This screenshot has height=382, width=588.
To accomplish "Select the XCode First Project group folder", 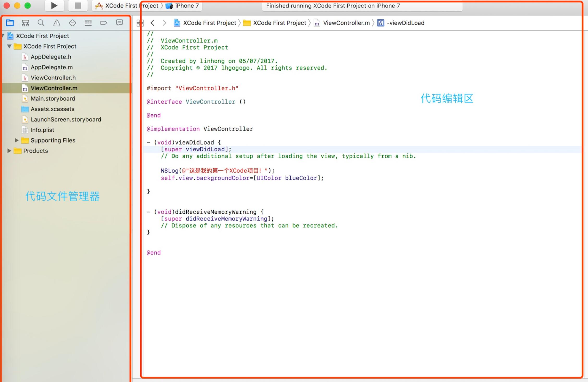I will [50, 46].
